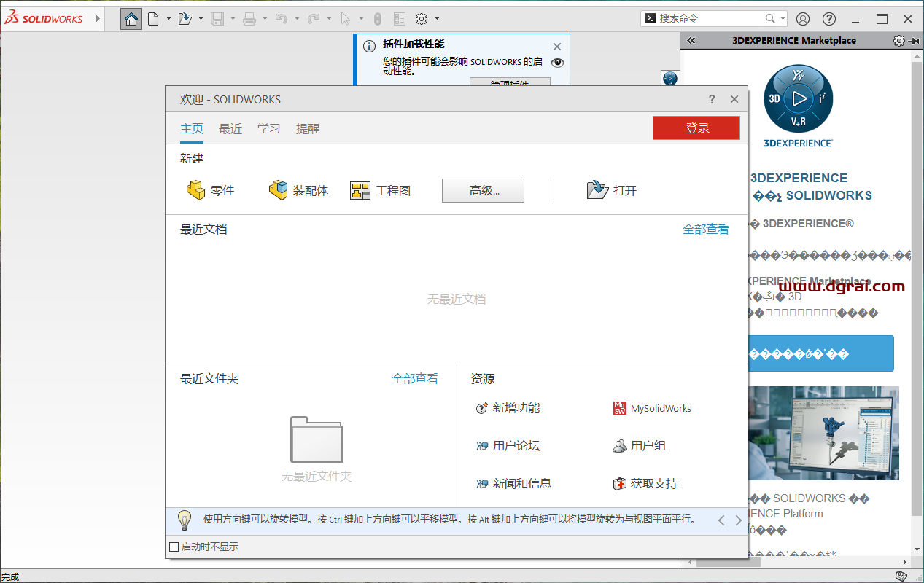
Task: Click the Open file folder toolbar icon
Action: pyautogui.click(x=185, y=19)
